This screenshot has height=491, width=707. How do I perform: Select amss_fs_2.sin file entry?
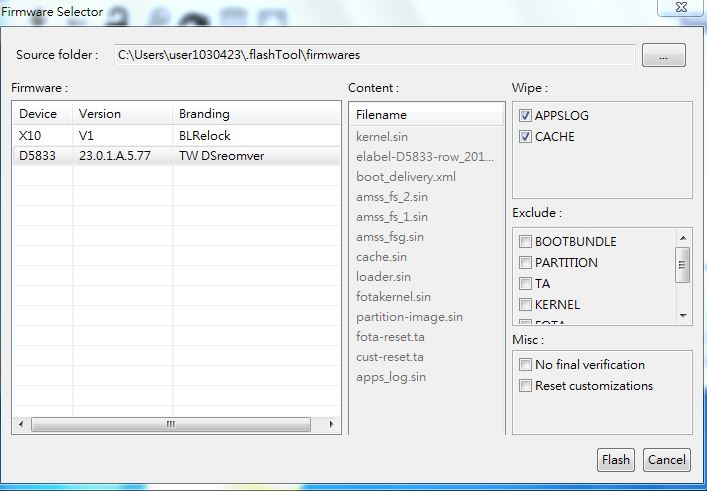pos(392,197)
